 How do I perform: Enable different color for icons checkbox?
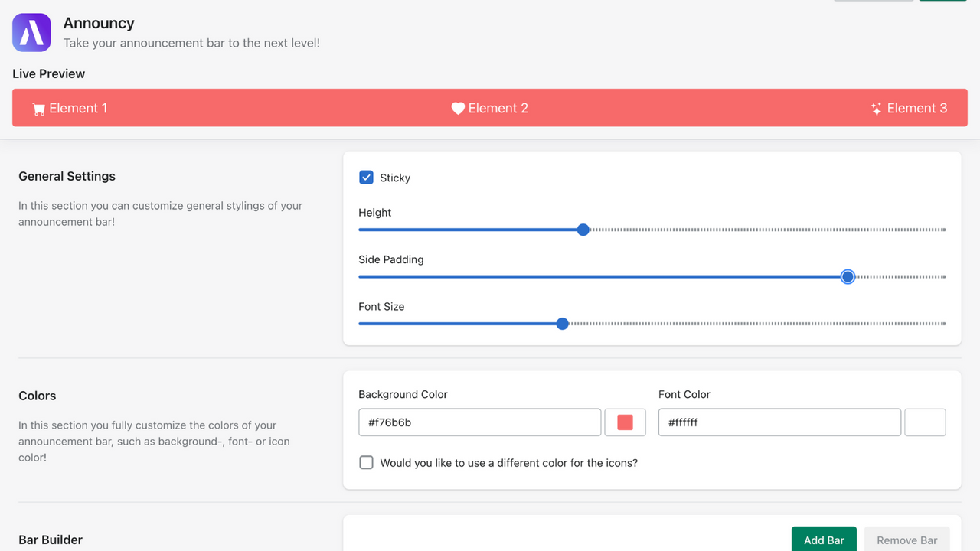pos(366,463)
